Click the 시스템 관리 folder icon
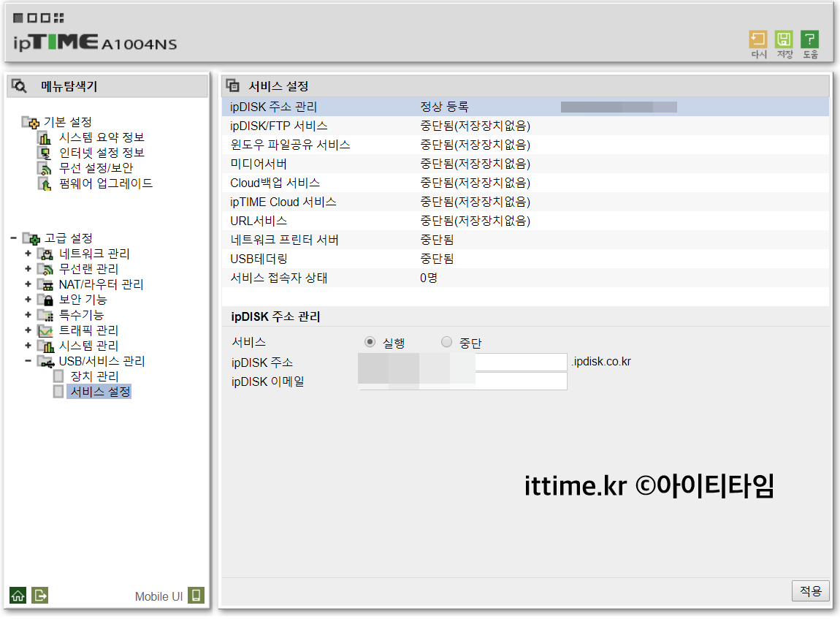Screen dimensions: 840x619 coord(45,346)
